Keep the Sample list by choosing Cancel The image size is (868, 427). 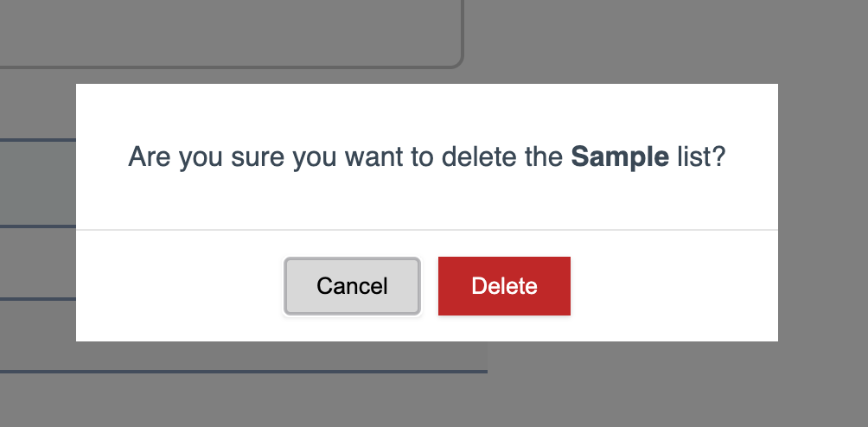(352, 286)
